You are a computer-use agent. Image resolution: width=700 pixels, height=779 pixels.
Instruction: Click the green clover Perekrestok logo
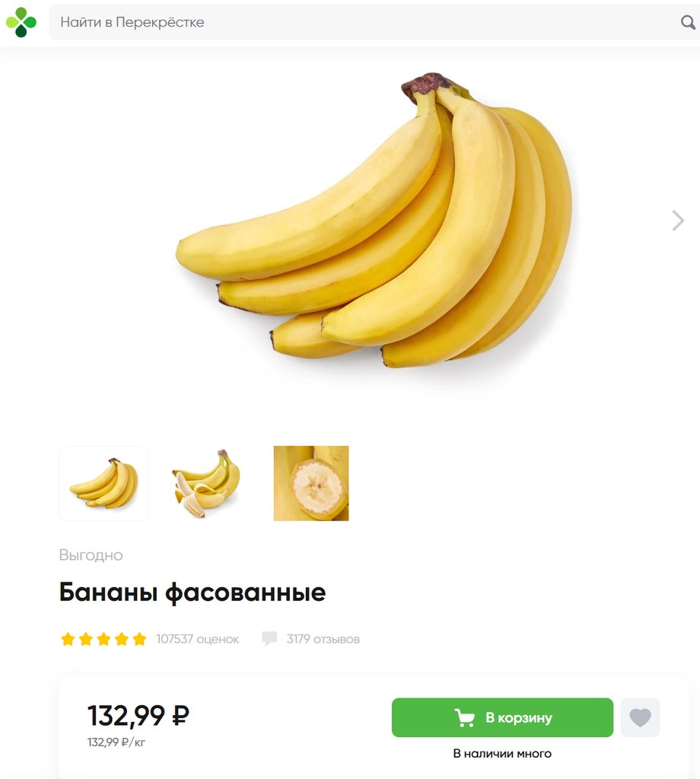click(x=21, y=22)
